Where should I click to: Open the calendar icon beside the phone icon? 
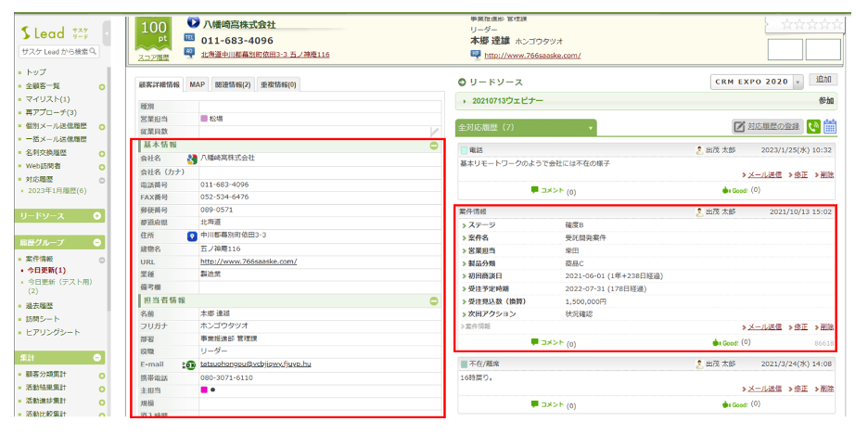(830, 127)
